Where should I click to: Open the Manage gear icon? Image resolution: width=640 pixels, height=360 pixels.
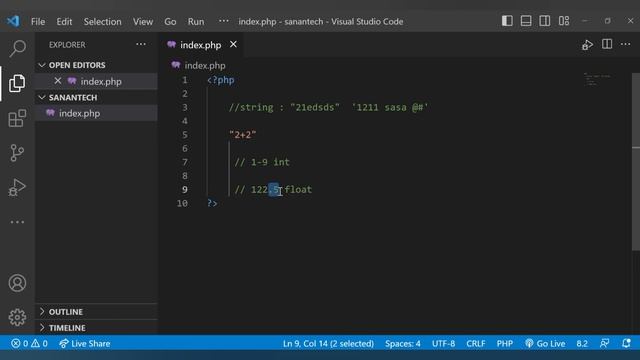point(17,317)
